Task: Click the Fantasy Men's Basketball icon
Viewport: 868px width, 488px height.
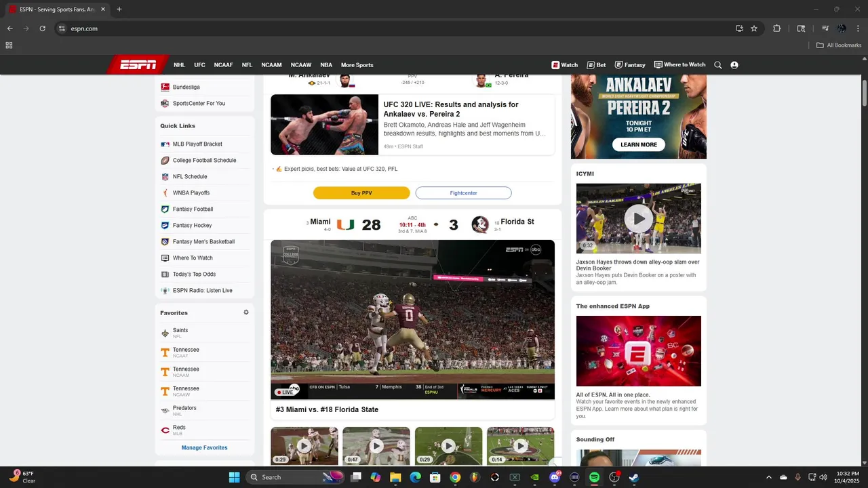Action: point(165,241)
